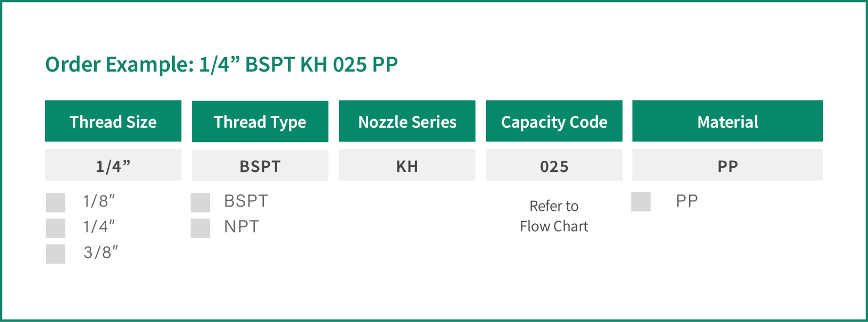Click the BSPT example value field

coord(260,166)
